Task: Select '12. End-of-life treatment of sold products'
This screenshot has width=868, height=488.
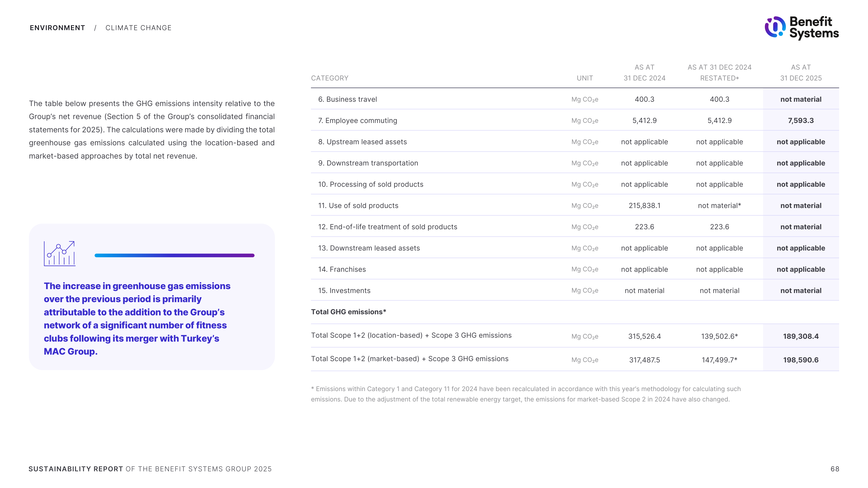Action: 388,227
